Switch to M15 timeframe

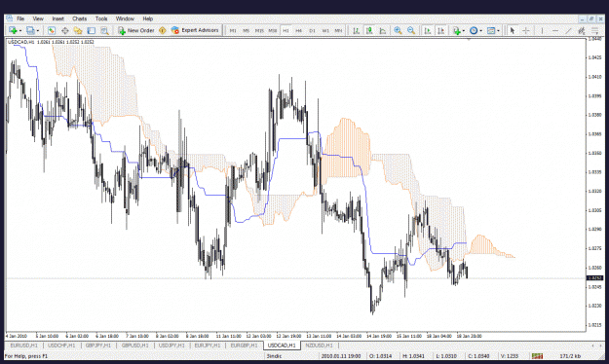click(259, 30)
